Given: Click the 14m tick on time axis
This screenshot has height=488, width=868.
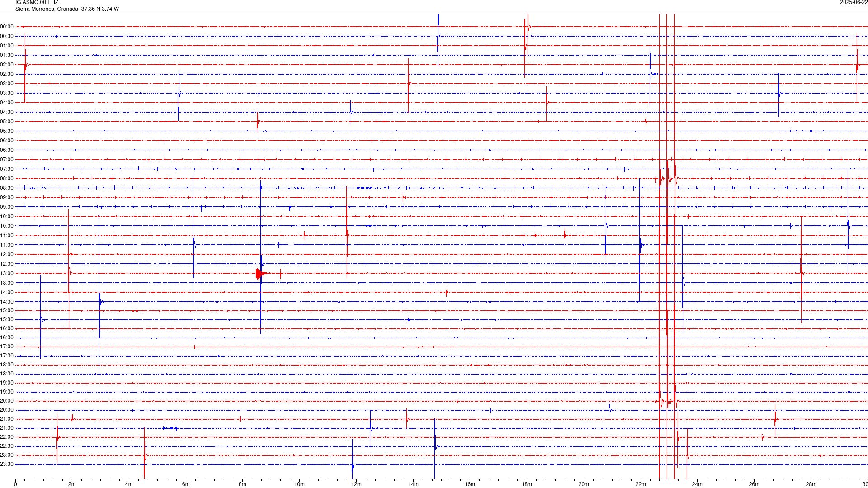Looking at the screenshot, I should point(413,484).
